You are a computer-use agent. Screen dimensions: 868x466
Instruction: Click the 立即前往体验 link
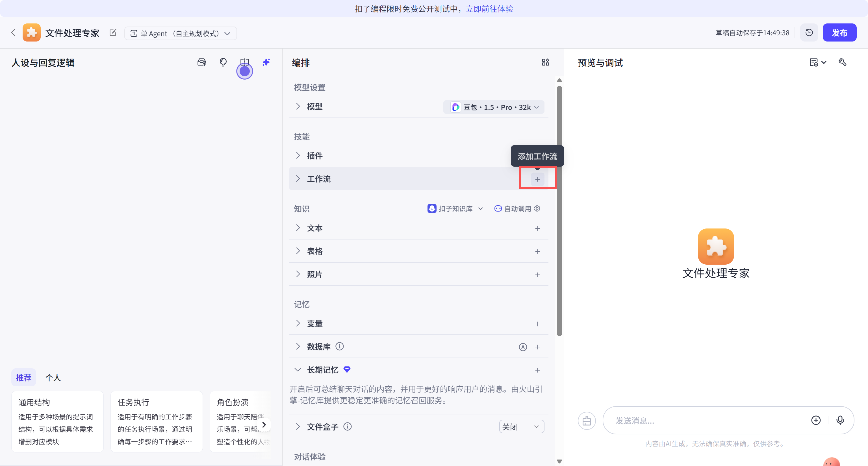[x=489, y=9]
